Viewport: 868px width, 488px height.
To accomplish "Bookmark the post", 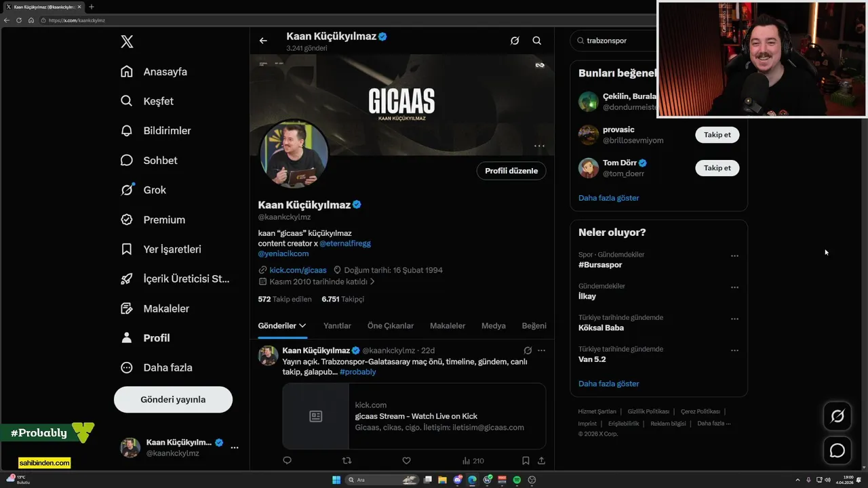I will tap(526, 461).
